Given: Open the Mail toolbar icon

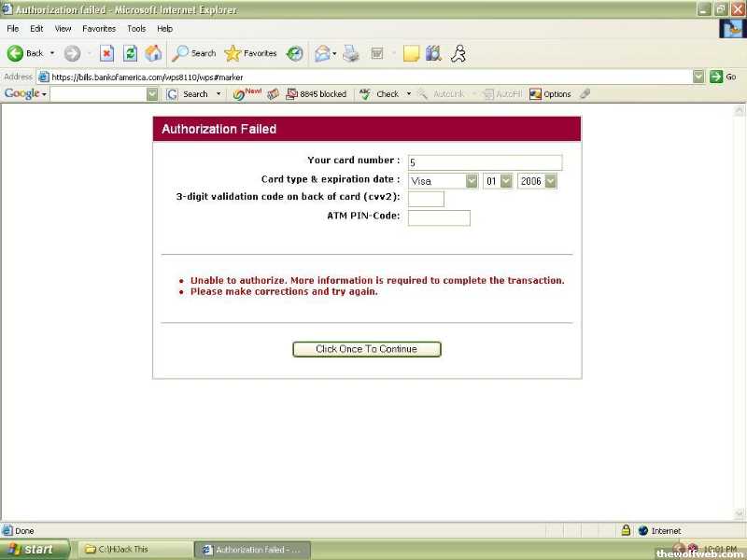Looking at the screenshot, I should click(322, 53).
